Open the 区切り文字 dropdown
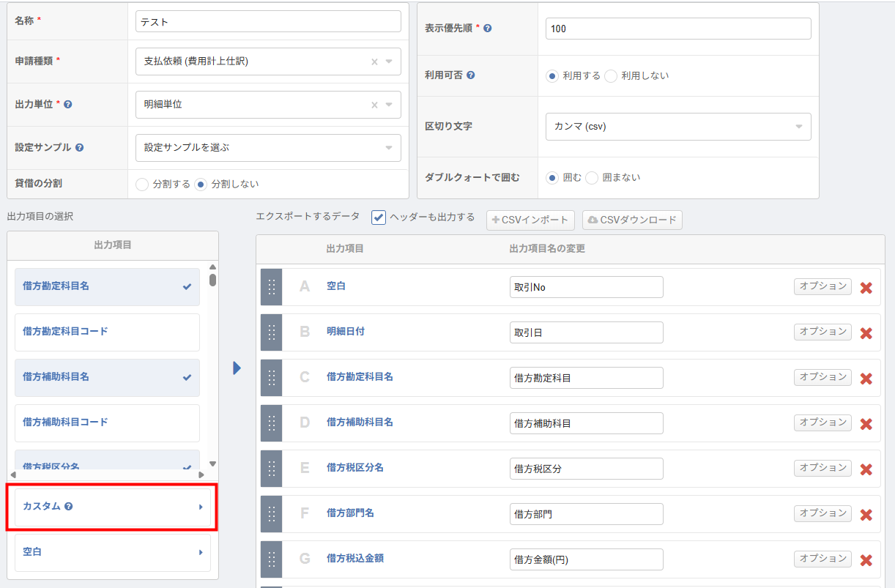 point(678,127)
